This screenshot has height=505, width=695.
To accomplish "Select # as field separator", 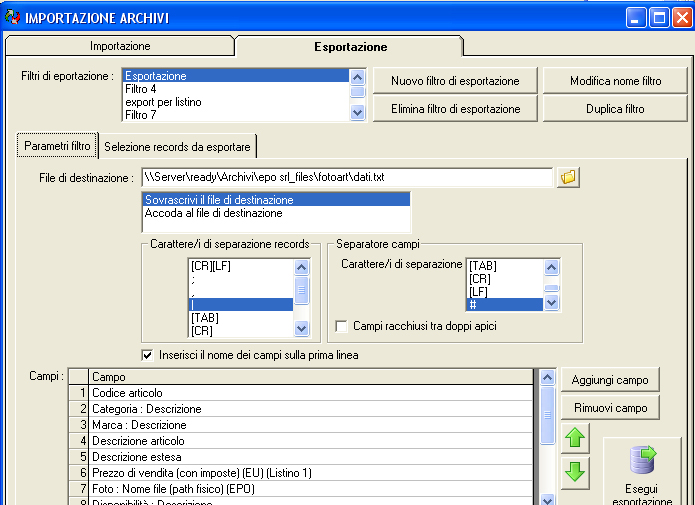I will pyautogui.click(x=505, y=304).
